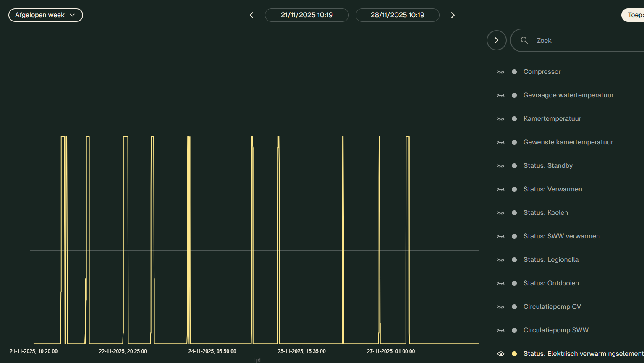The width and height of the screenshot is (644, 363).
Task: Go to next time period arrow
Action: tap(453, 15)
